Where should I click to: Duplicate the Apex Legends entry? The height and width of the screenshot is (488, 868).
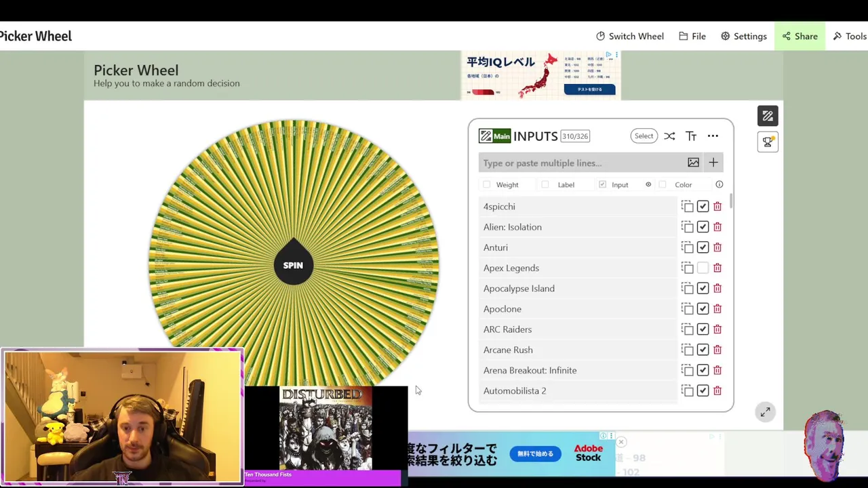[x=688, y=268]
